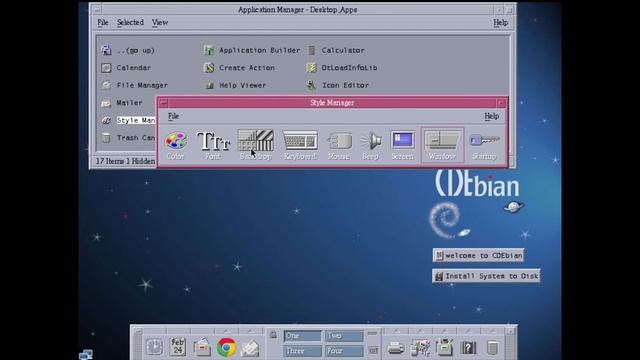Image resolution: width=640 pixels, height=360 pixels.
Task: Open the Feb 24 calendar on front panel
Action: 178,347
